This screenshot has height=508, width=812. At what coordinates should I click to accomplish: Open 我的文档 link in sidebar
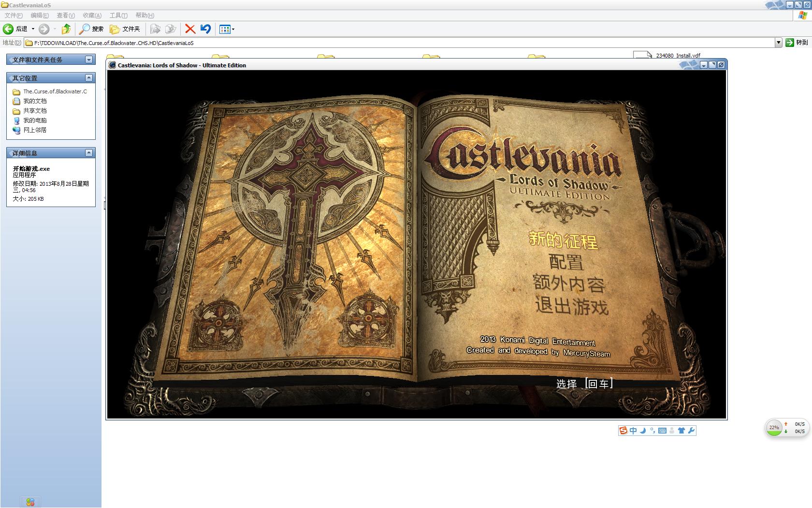point(30,101)
